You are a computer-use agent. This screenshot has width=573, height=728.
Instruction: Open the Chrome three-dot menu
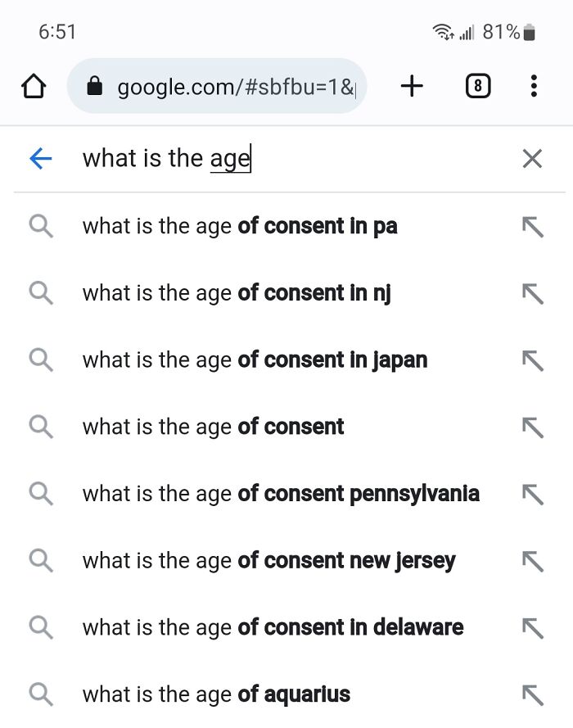tap(534, 85)
